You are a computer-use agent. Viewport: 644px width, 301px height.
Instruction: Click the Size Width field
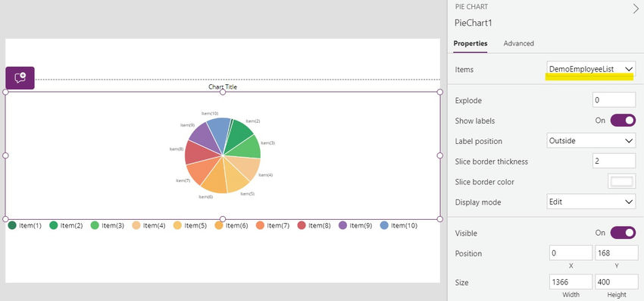(x=571, y=282)
